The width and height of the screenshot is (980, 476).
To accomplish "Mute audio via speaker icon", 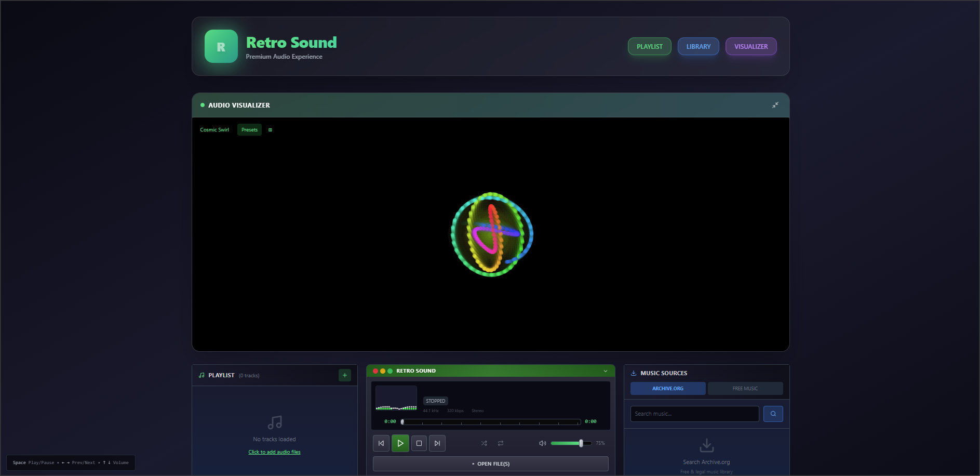I will [543, 443].
